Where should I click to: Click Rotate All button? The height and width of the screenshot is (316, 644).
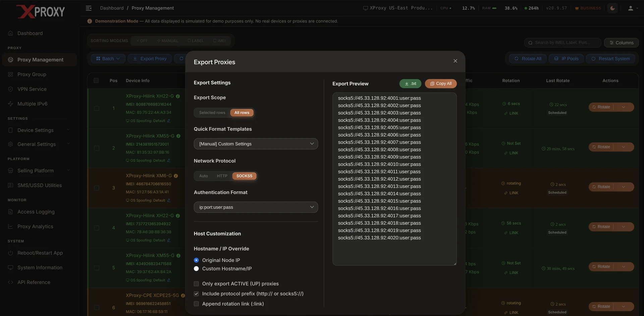pyautogui.click(x=528, y=59)
